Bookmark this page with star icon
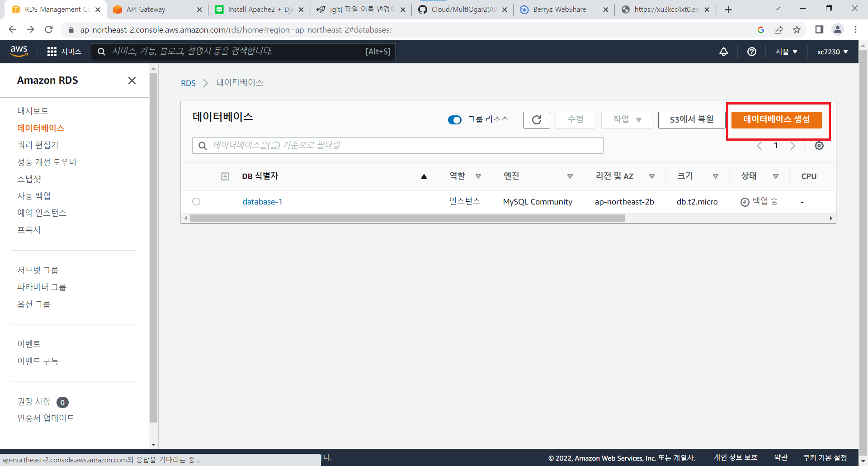Image resolution: width=868 pixels, height=466 pixels. [797, 30]
